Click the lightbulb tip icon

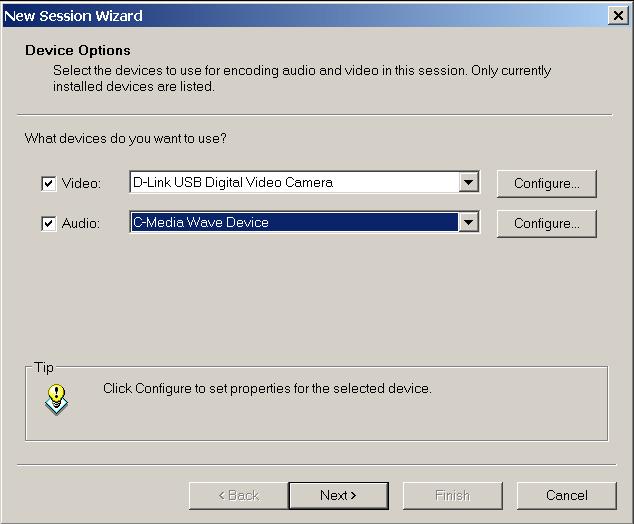(57, 399)
